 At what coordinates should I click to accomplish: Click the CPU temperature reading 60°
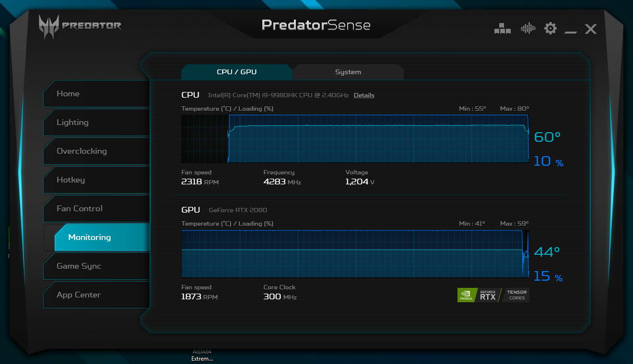coord(547,137)
